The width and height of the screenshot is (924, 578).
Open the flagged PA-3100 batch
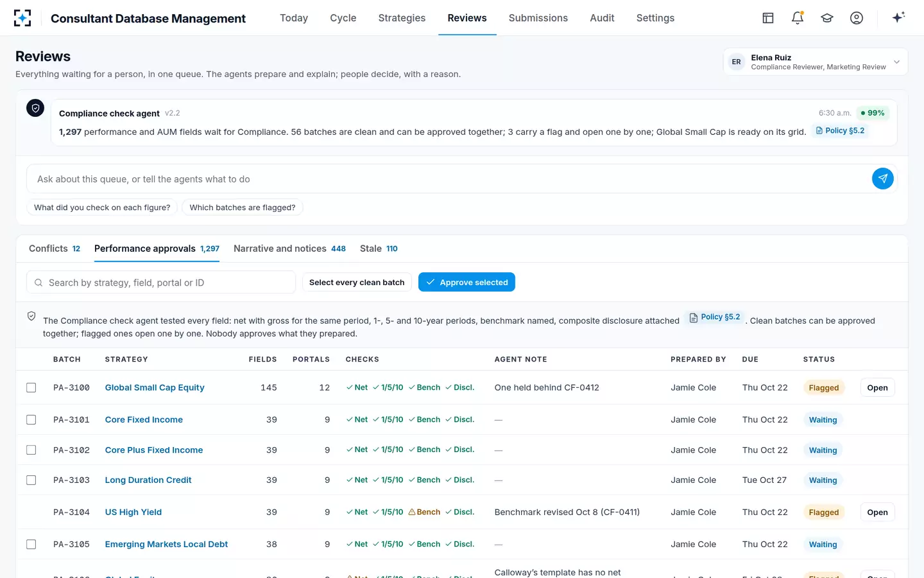877,387
